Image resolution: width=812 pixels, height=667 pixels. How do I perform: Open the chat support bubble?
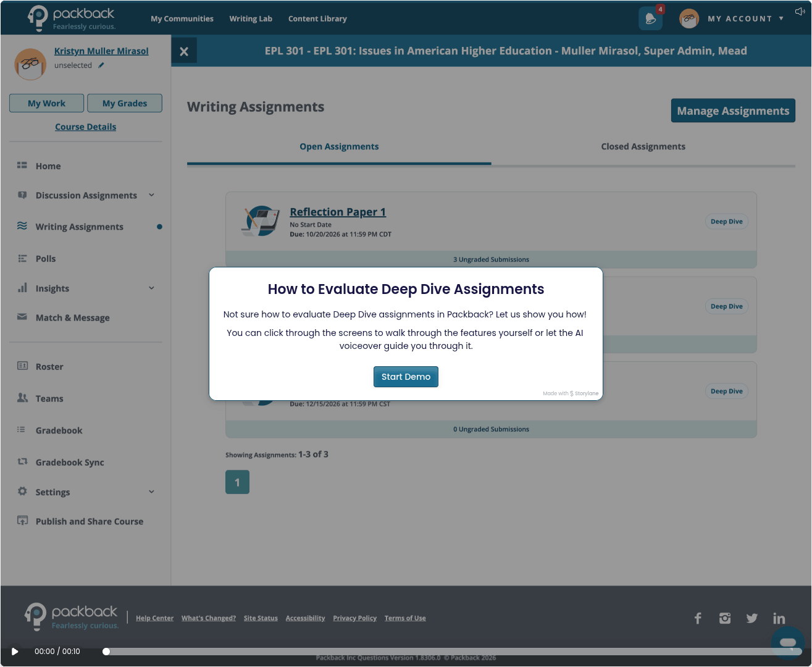(x=788, y=643)
